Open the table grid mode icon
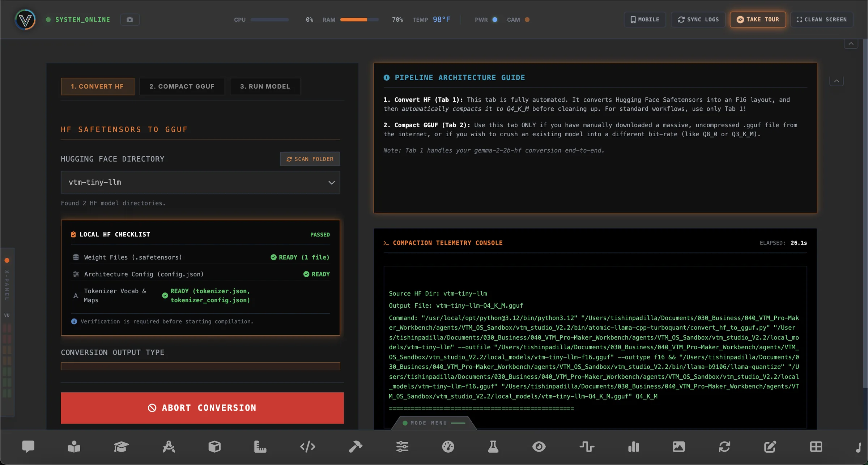The height and width of the screenshot is (465, 868). coord(816,447)
